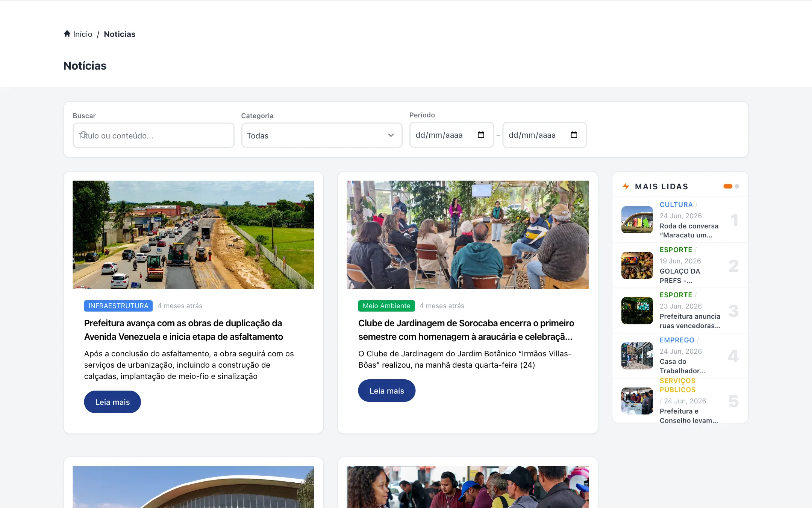Click the lightning bolt Mais Lidas icon
This screenshot has width=812, height=508.
[x=626, y=186]
